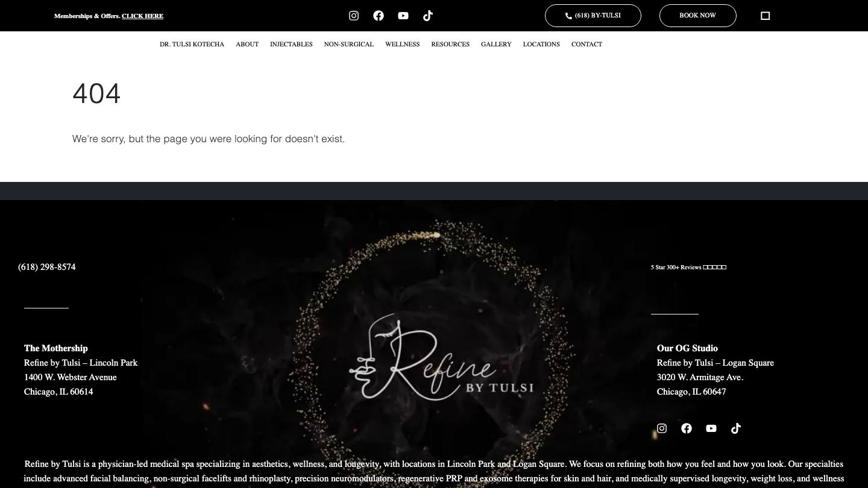This screenshot has width=868, height=488.
Task: Open Facebook icon in footer
Action: 687,428
